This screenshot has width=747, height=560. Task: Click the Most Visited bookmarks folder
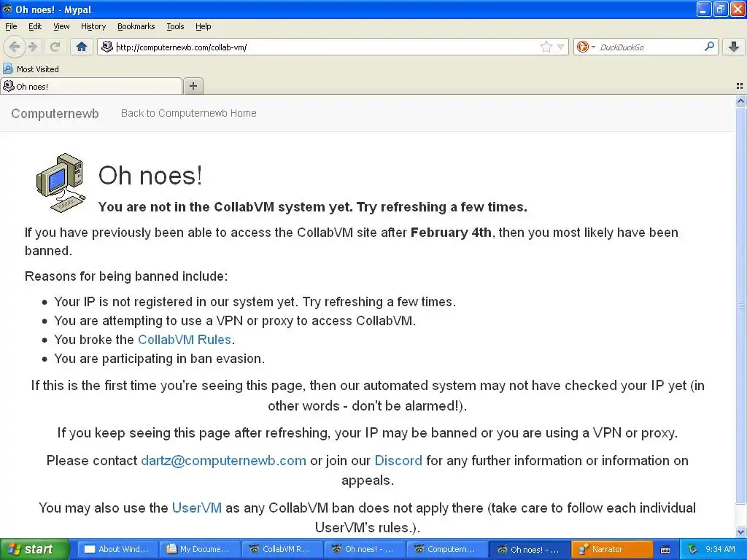31,69
